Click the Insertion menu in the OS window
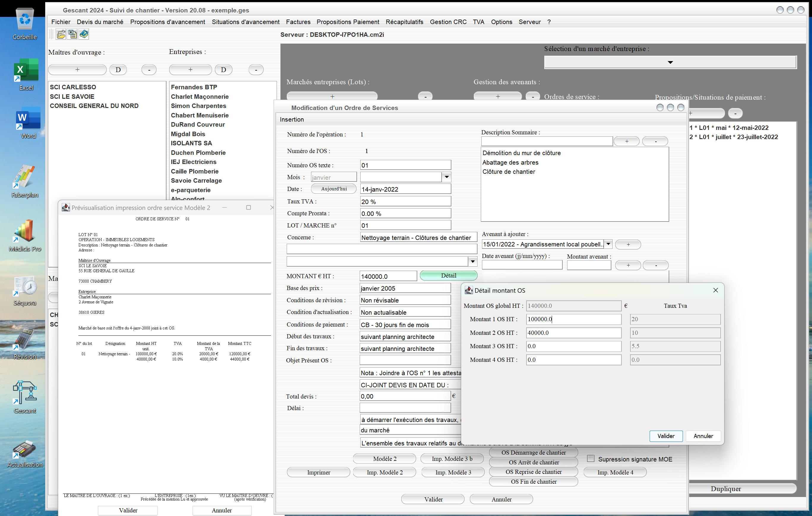The image size is (812, 516). tap(292, 119)
